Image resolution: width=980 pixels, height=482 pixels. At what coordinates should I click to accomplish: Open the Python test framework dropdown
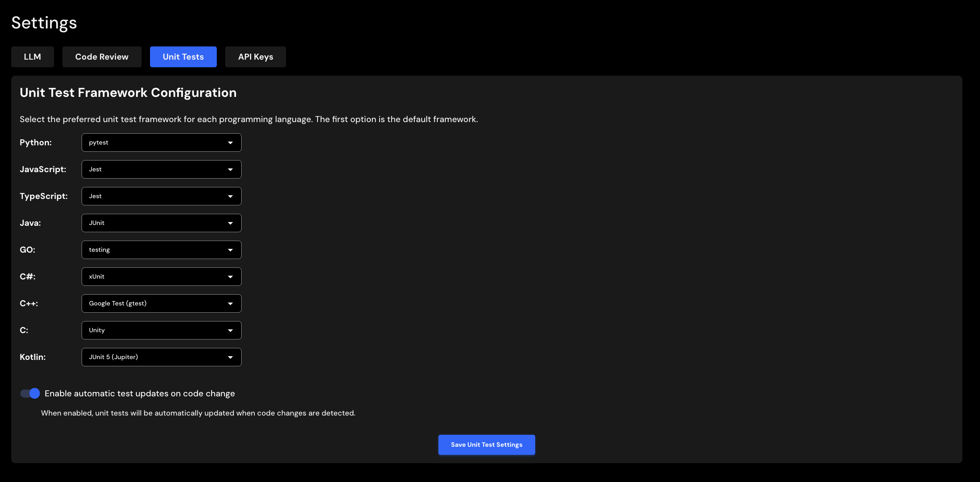click(x=161, y=143)
